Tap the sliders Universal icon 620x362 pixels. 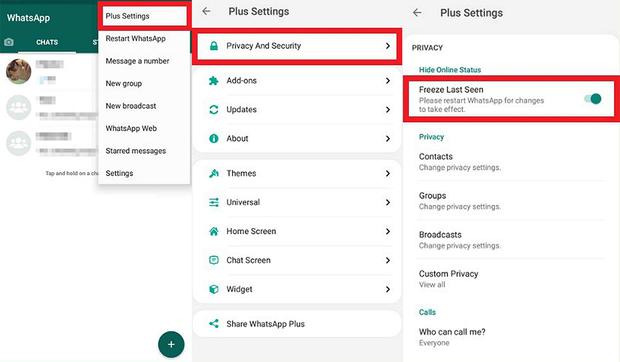214,202
